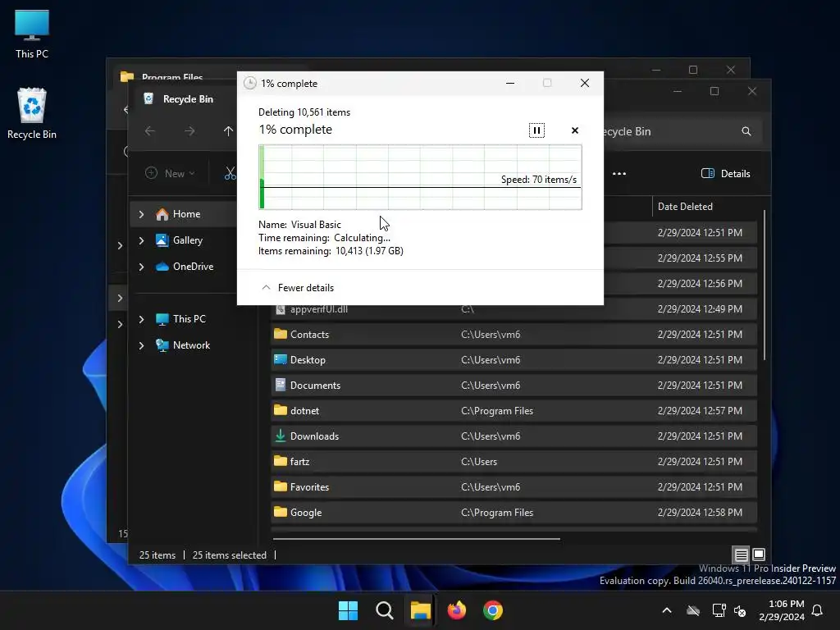Click the horizontal scrollbar in file list

pos(416,538)
